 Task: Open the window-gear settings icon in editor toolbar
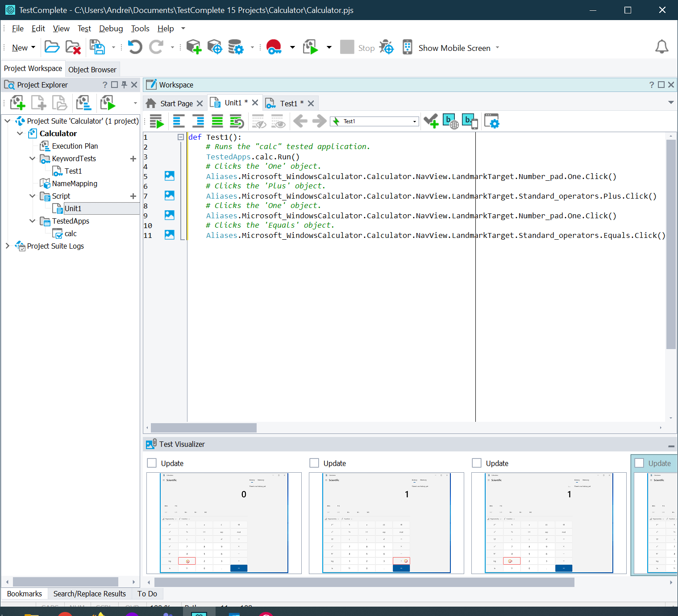click(x=492, y=121)
